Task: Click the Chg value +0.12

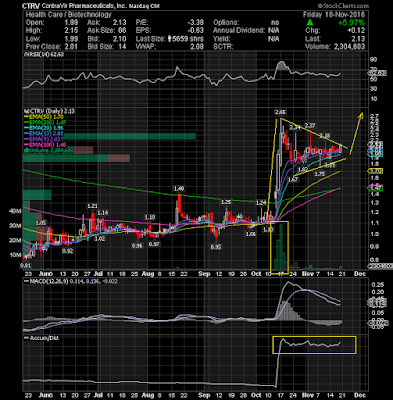Action: [x=357, y=31]
